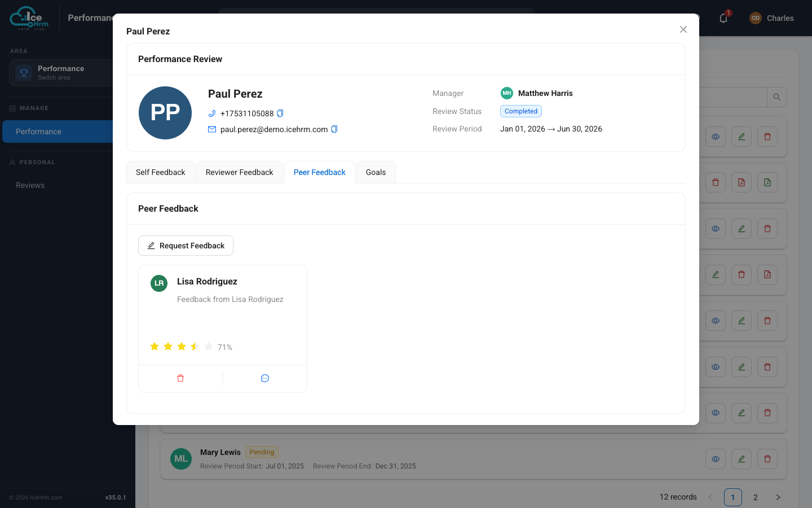Click the search magnifier button
812x508 pixels.
(x=777, y=97)
